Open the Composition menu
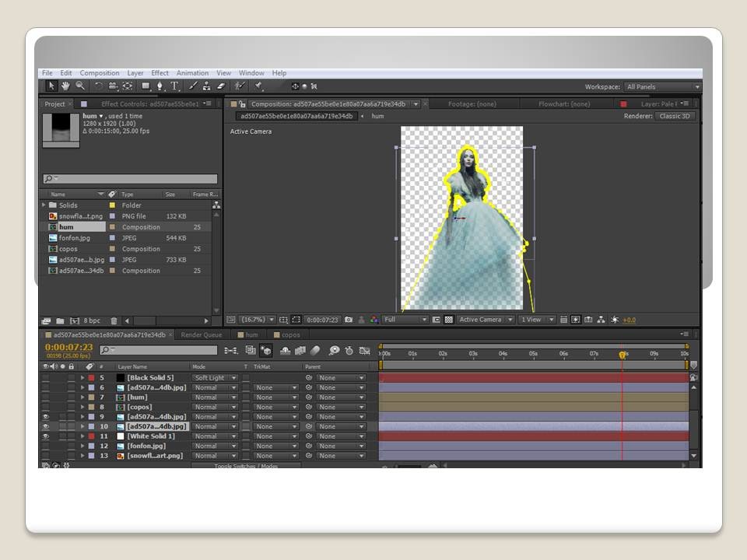Viewport: 747px width, 560px height. point(100,73)
